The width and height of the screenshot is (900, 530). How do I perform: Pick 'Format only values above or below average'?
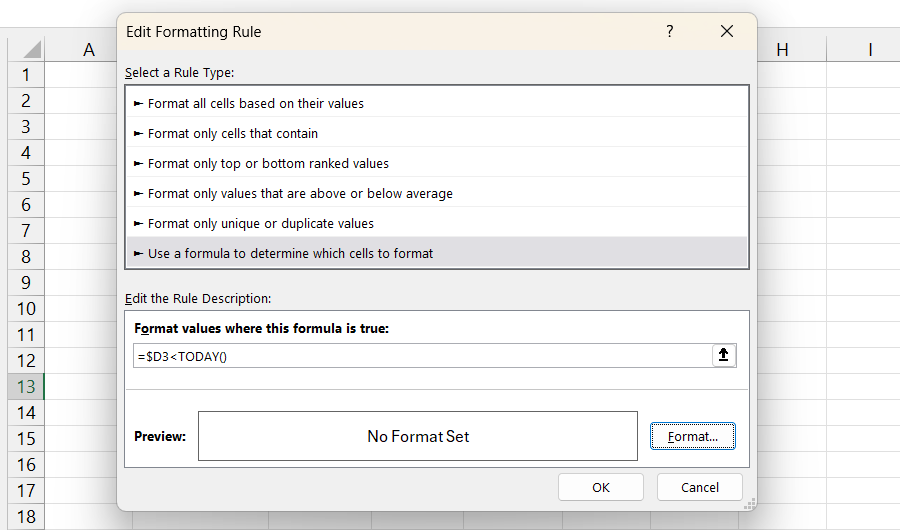[300, 193]
